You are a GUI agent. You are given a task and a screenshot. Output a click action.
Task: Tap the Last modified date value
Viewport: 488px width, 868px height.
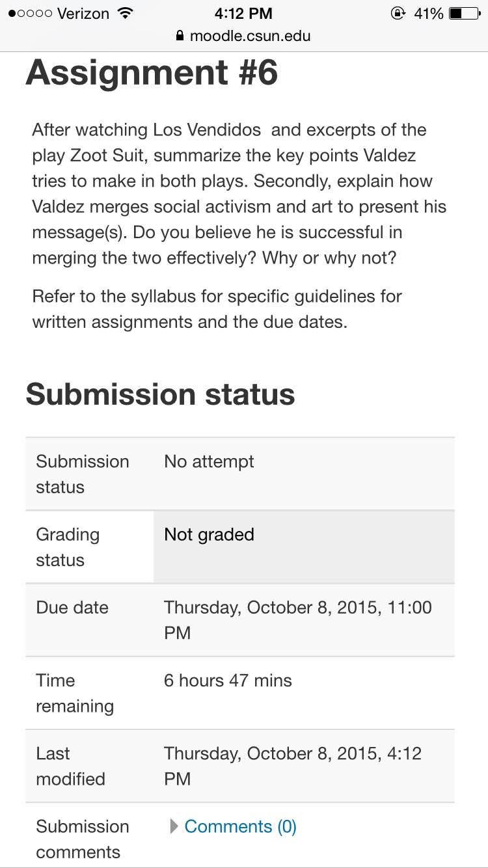point(293,766)
